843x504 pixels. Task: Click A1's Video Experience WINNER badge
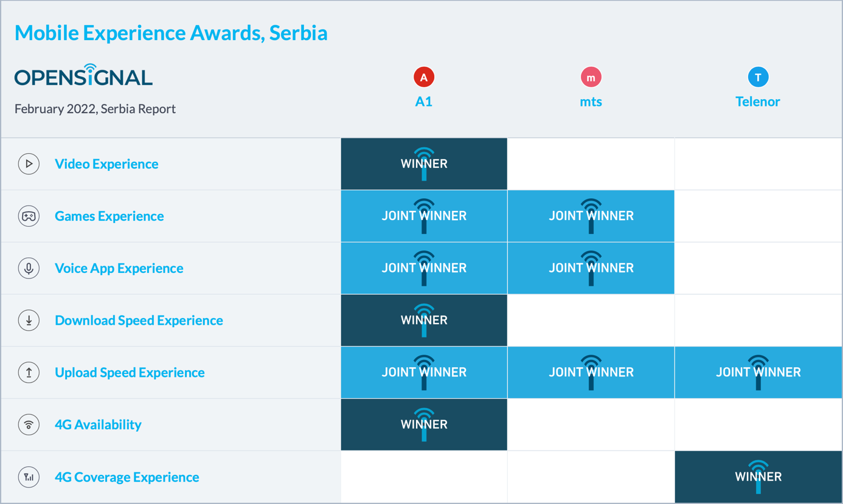(424, 164)
